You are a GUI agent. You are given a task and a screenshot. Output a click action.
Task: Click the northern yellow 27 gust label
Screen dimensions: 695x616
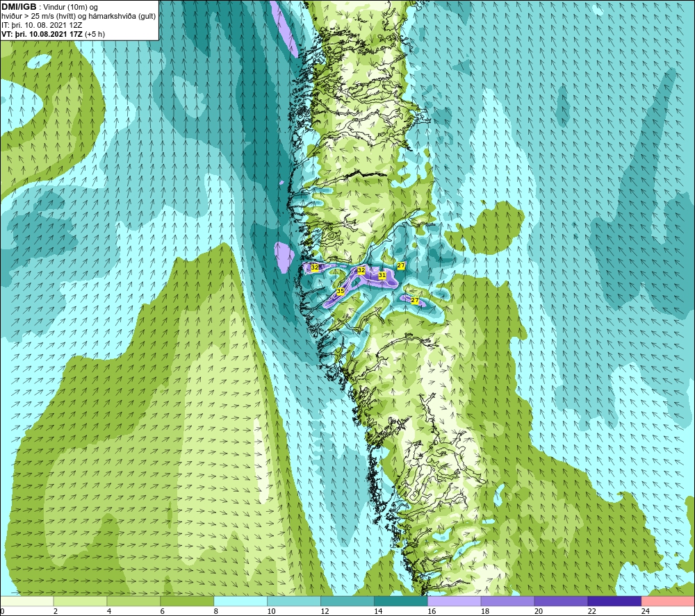click(x=401, y=265)
